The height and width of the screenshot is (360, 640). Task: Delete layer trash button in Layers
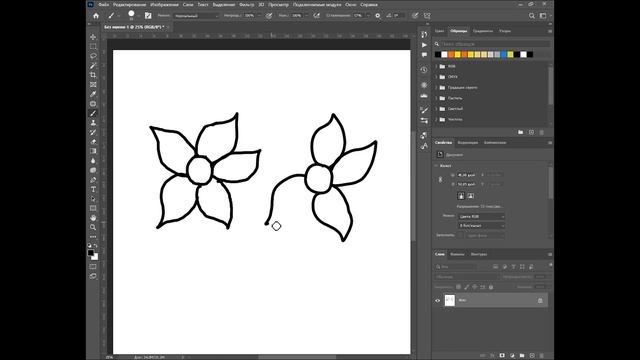(542, 356)
